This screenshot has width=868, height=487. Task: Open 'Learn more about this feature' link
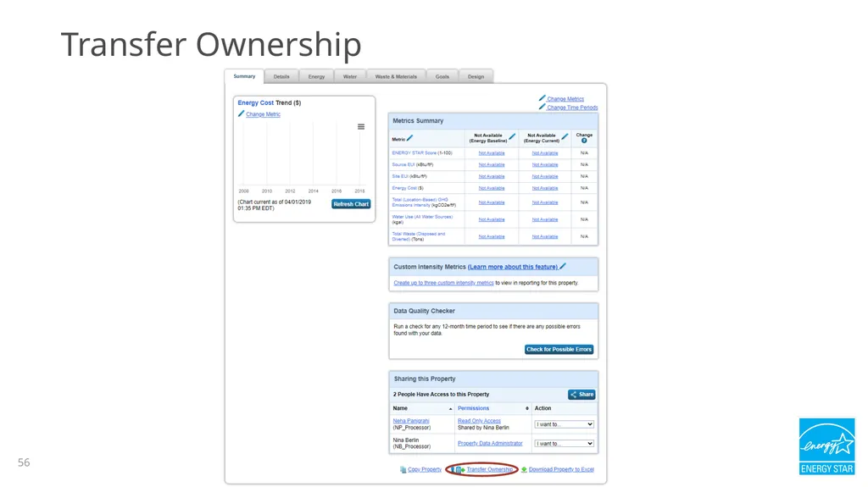pos(513,267)
